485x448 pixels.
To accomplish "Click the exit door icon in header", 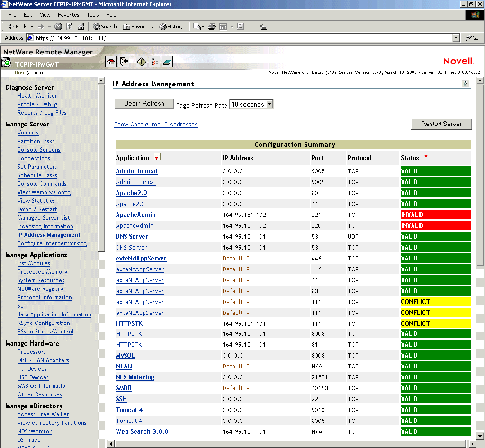I will (124, 62).
